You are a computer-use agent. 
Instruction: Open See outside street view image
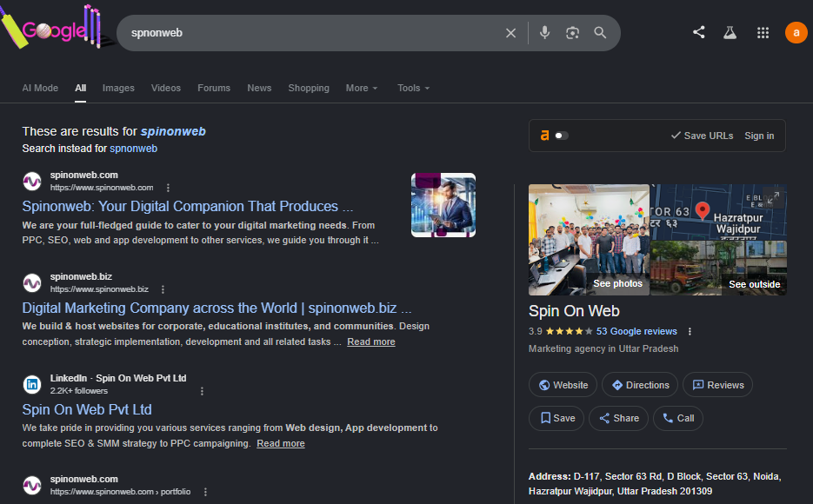[718, 268]
